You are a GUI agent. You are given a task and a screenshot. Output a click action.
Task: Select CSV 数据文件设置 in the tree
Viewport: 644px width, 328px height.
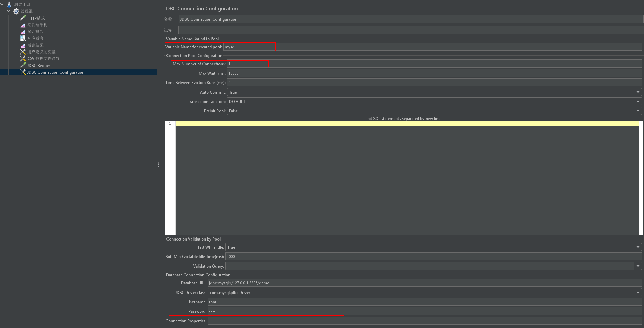tap(44, 58)
